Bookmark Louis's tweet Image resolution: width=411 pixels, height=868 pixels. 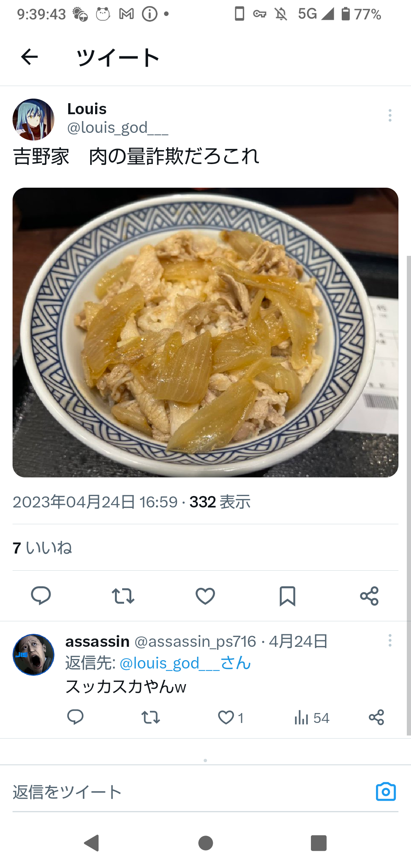(287, 596)
